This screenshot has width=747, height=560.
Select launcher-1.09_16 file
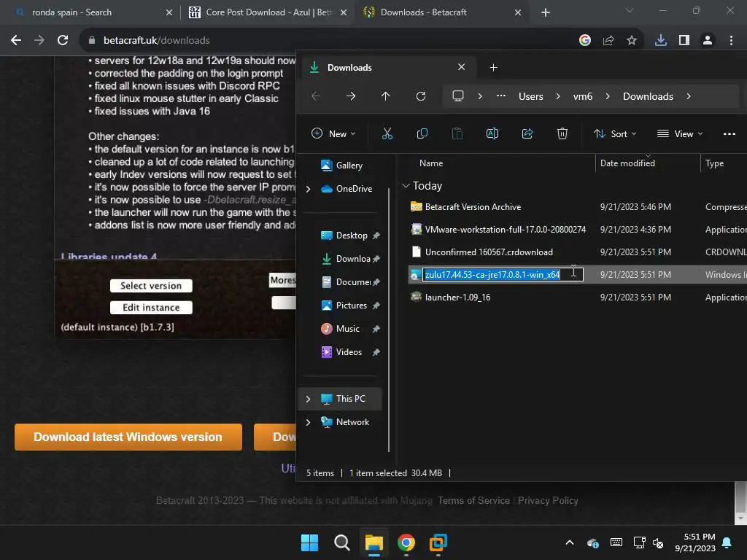457,297
